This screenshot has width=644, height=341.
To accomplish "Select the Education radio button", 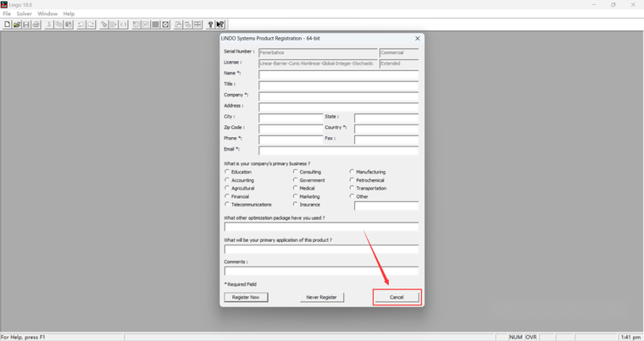I will coord(227,172).
